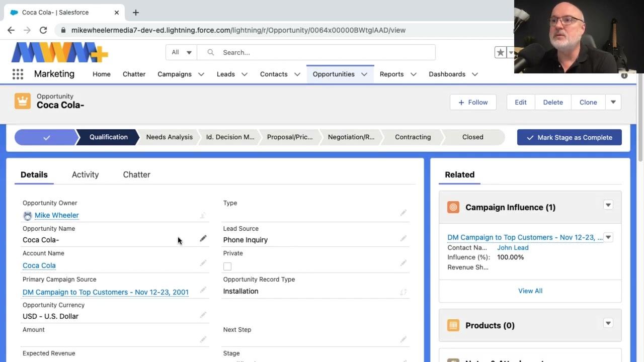
Task: Open more actions dropdown beside Clone
Action: pos(613,102)
